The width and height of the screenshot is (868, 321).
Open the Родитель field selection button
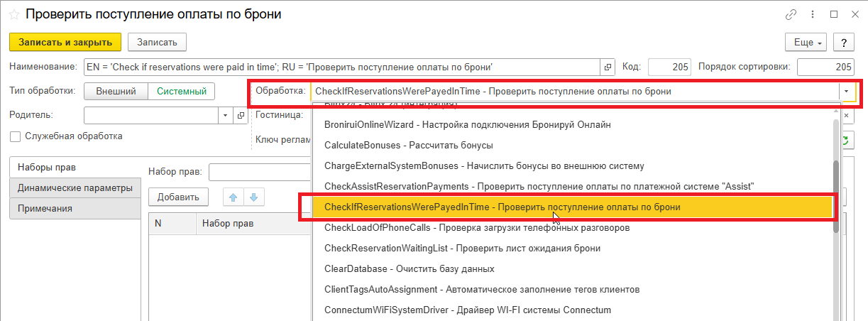239,114
